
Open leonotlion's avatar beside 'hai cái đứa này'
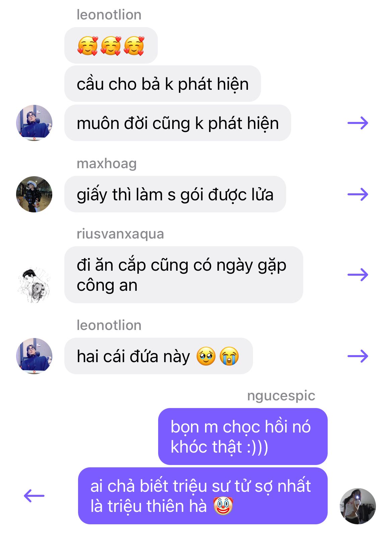34,356
